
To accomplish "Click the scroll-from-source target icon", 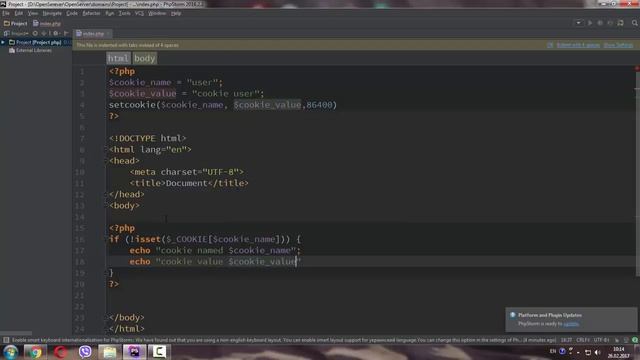I will 36,33.
